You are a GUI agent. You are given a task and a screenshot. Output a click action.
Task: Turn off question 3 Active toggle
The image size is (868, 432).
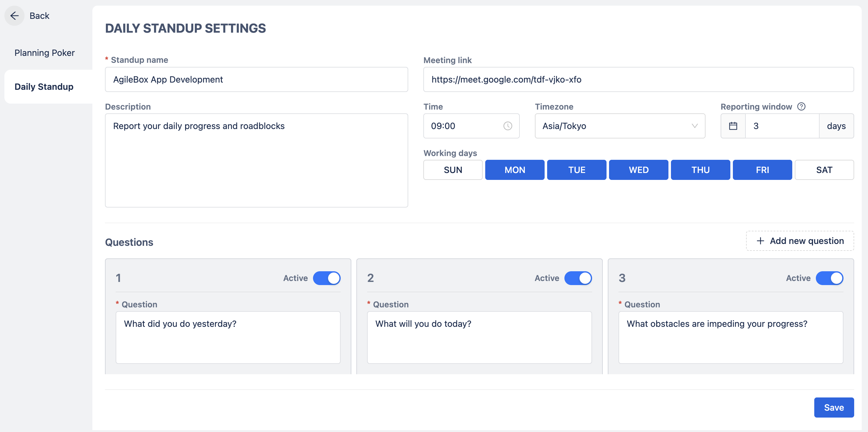coord(829,278)
